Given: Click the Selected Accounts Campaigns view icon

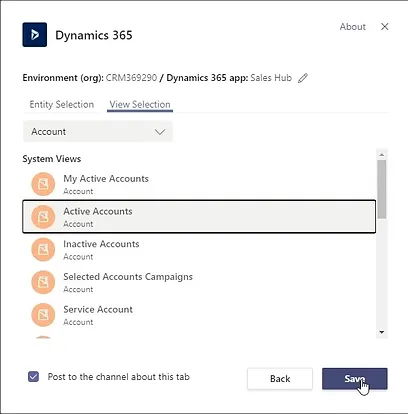Looking at the screenshot, I should (x=43, y=282).
